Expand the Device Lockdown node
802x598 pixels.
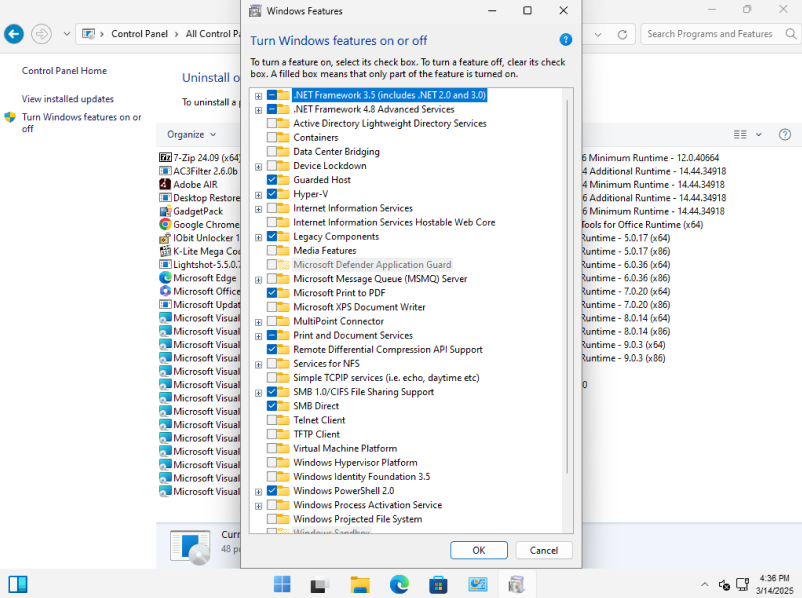[258, 166]
